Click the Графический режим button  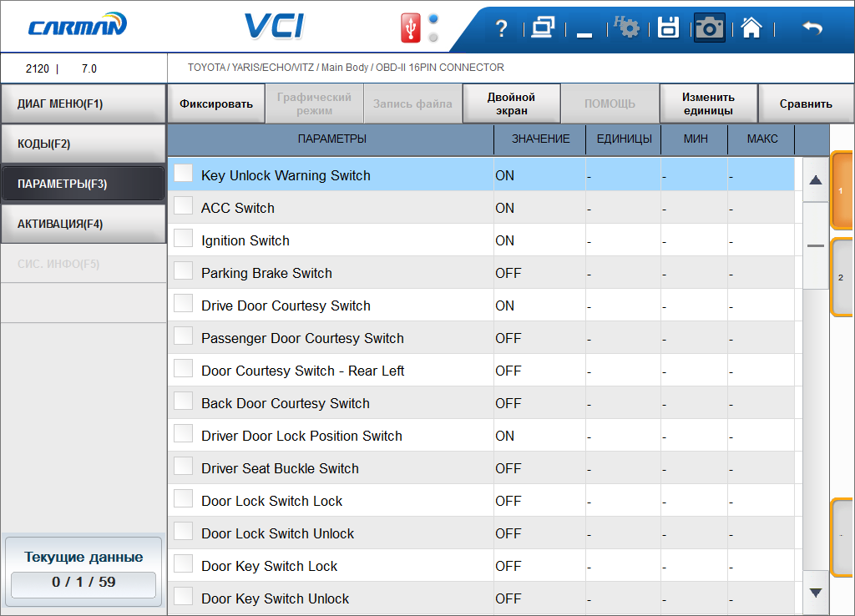pyautogui.click(x=314, y=104)
